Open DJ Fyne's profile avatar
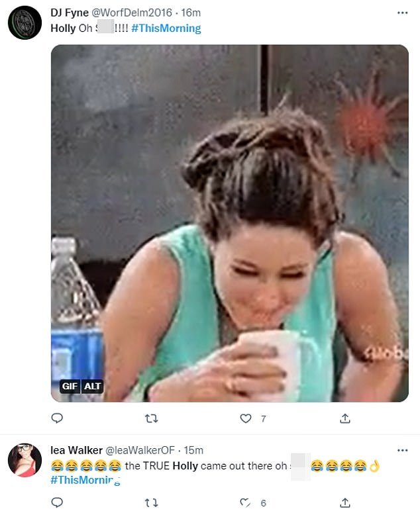The image size is (420, 517). (x=25, y=23)
